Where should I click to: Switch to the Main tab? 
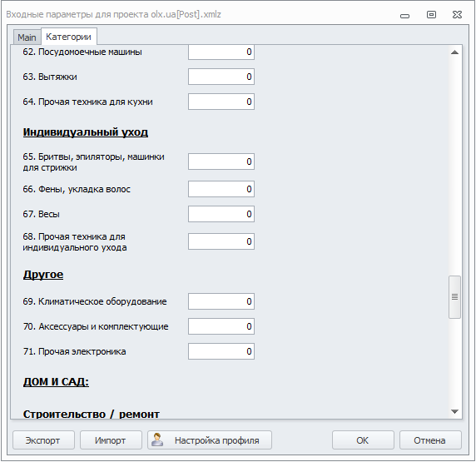tap(27, 37)
